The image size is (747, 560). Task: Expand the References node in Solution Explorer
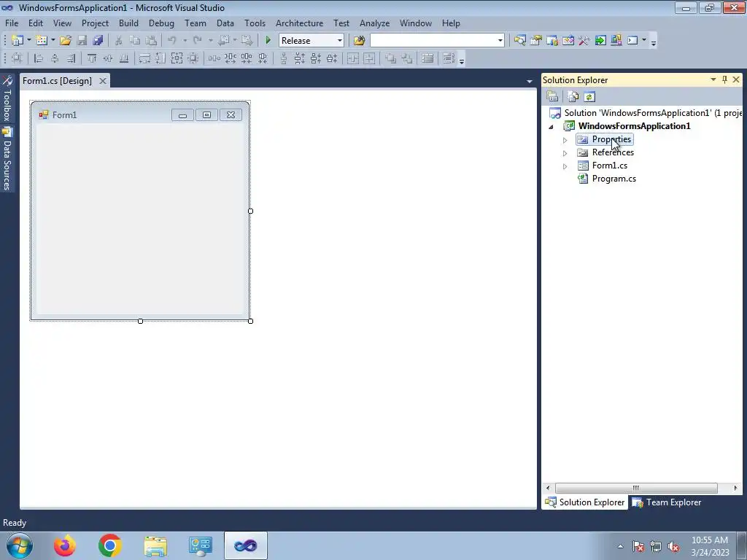tap(565, 153)
